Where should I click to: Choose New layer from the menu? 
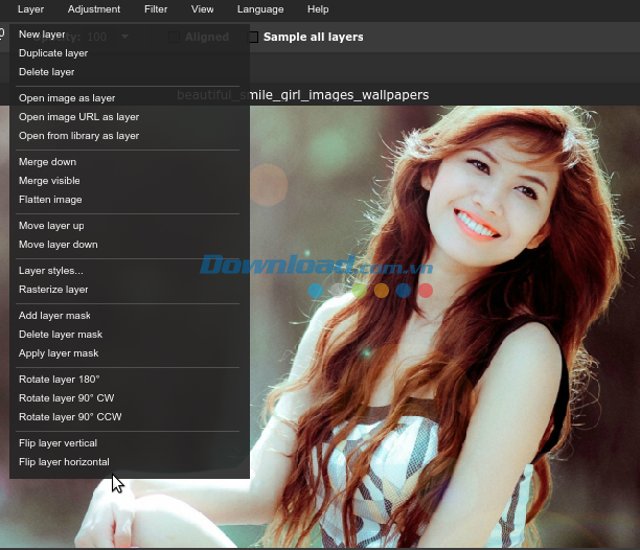129,35
